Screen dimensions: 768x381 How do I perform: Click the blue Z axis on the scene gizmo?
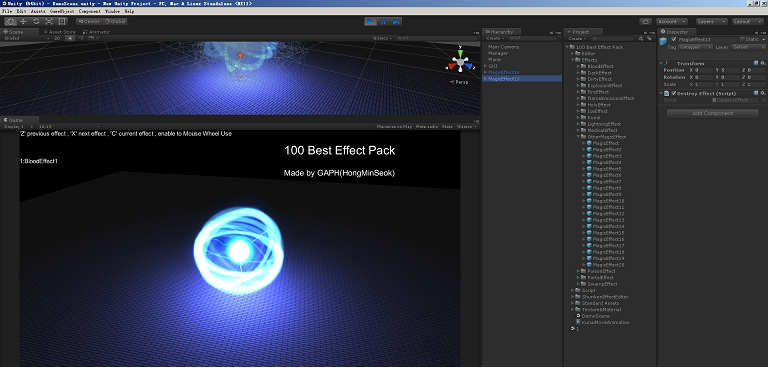click(469, 66)
